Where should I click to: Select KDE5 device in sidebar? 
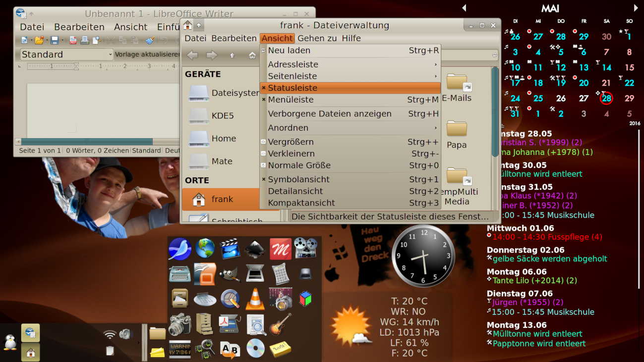pos(222,116)
